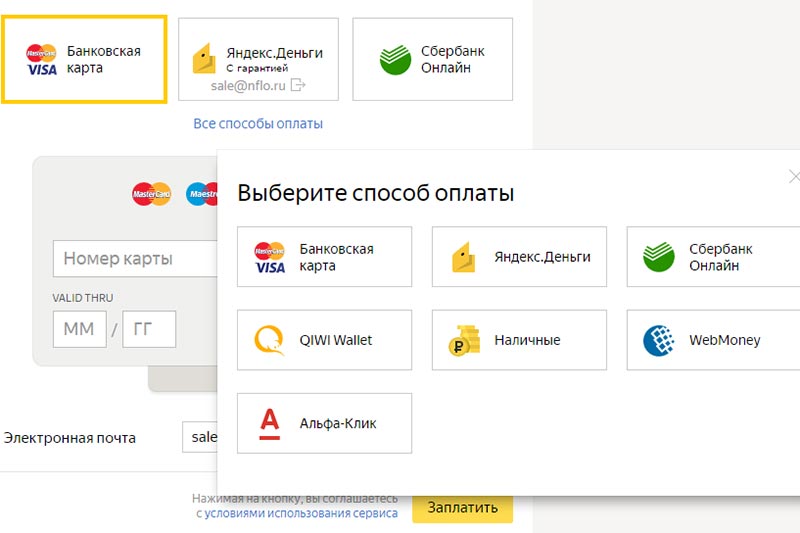Click the Номер карты input field
800x533 pixels.
click(x=135, y=259)
